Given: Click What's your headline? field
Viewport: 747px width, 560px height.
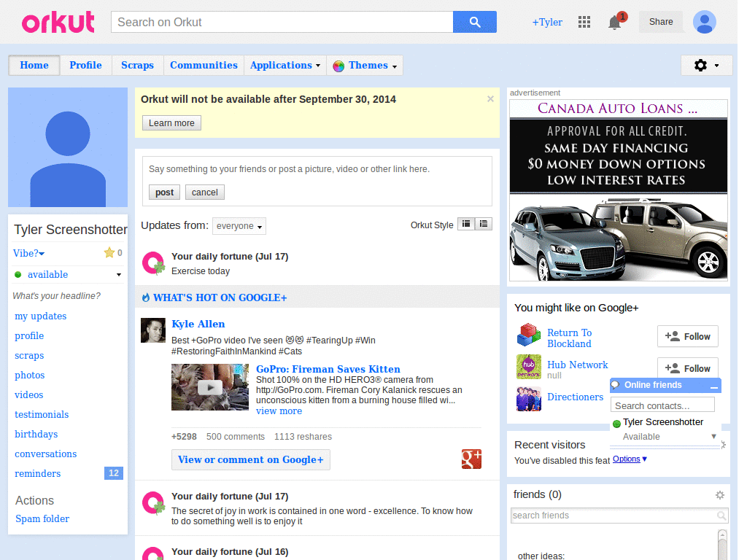Looking at the screenshot, I should (56, 296).
